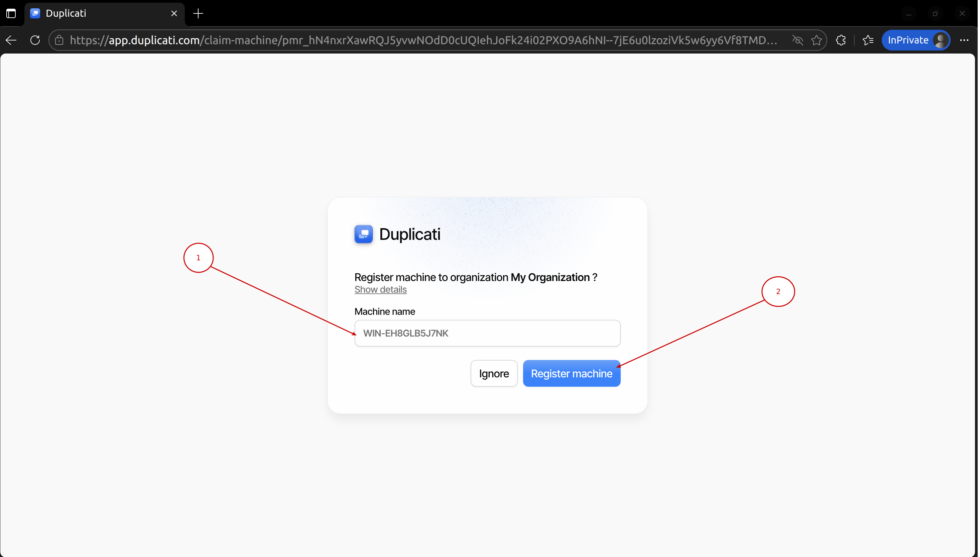The image size is (980, 557).
Task: Reload the current page
Action: click(35, 40)
